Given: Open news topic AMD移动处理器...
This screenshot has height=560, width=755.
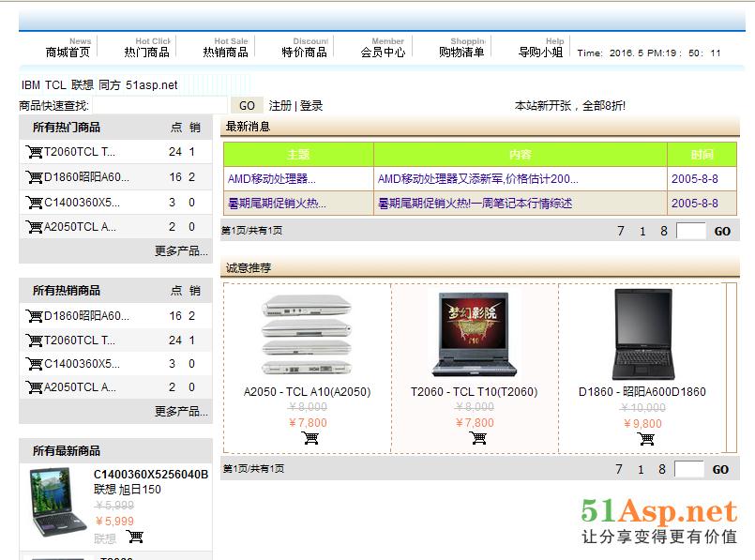Looking at the screenshot, I should 272,179.
